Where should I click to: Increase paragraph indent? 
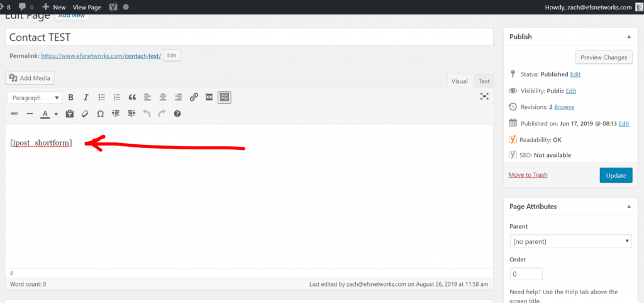[131, 113]
